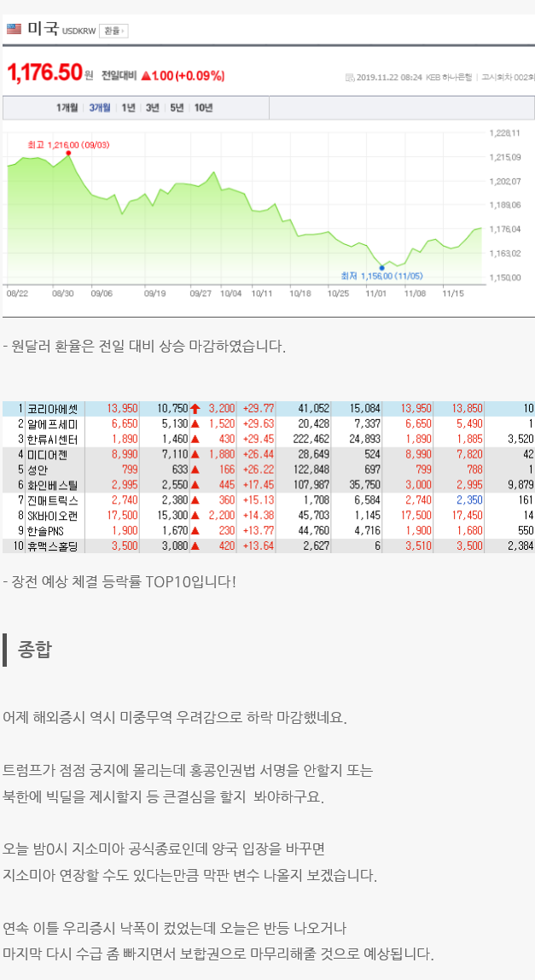This screenshot has width=535, height=980.
Task: Open the 환율 dropdown button
Action: tap(113, 31)
